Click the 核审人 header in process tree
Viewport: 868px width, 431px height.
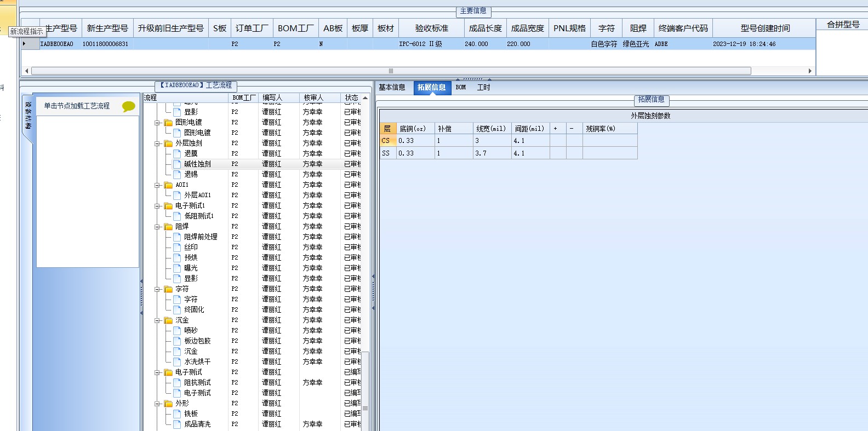[x=320, y=97]
